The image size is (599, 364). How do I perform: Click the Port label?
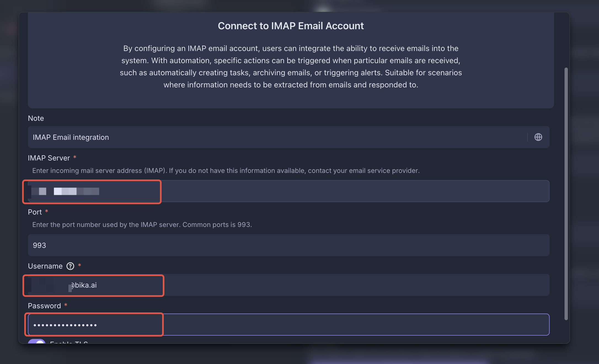35,212
